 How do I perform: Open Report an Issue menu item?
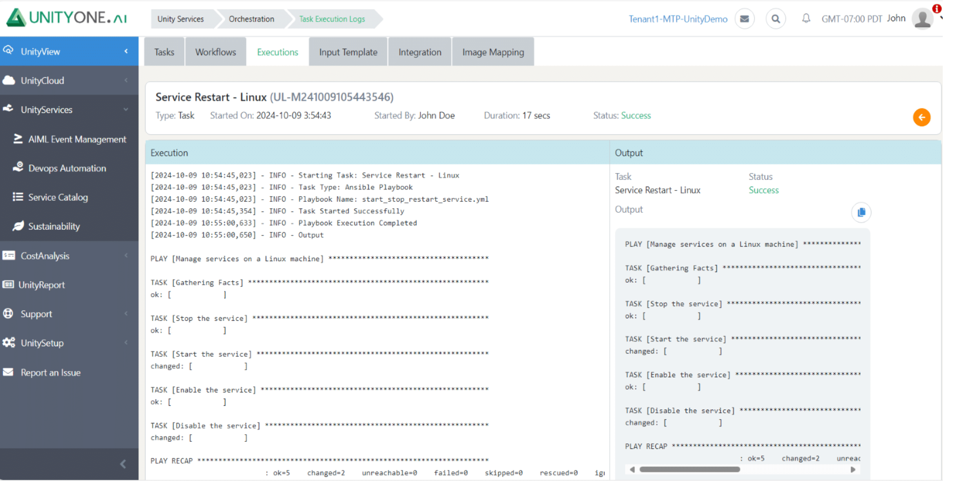click(x=51, y=372)
